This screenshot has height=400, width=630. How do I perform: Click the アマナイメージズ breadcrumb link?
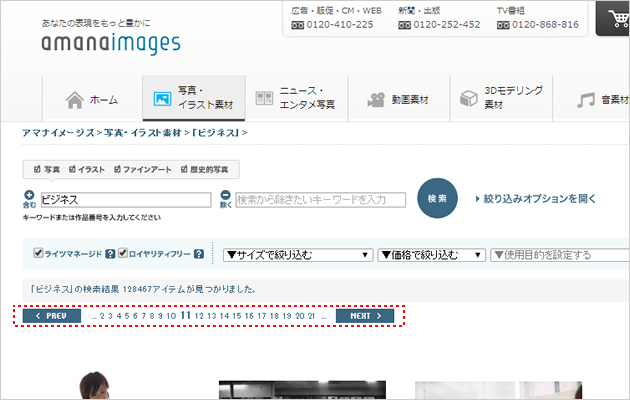click(58, 133)
